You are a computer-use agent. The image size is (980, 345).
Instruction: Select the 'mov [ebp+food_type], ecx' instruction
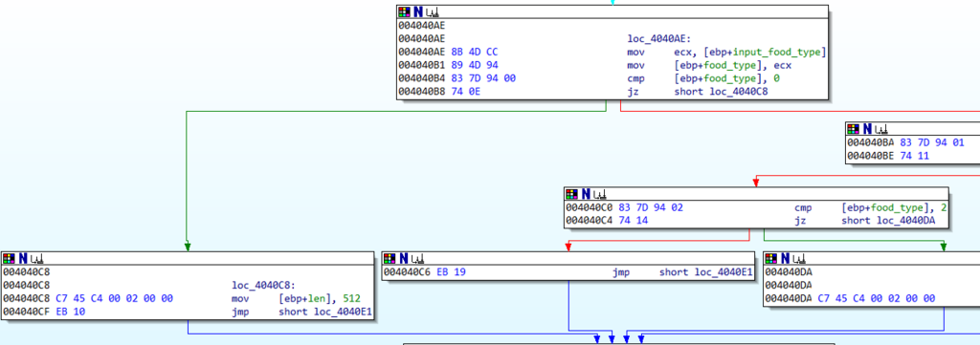(x=709, y=65)
